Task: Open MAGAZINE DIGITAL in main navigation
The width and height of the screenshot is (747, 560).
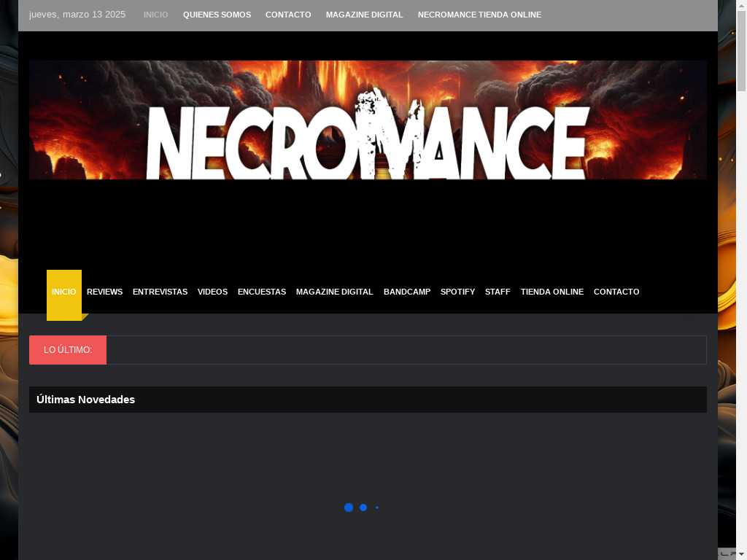Action: point(334,292)
